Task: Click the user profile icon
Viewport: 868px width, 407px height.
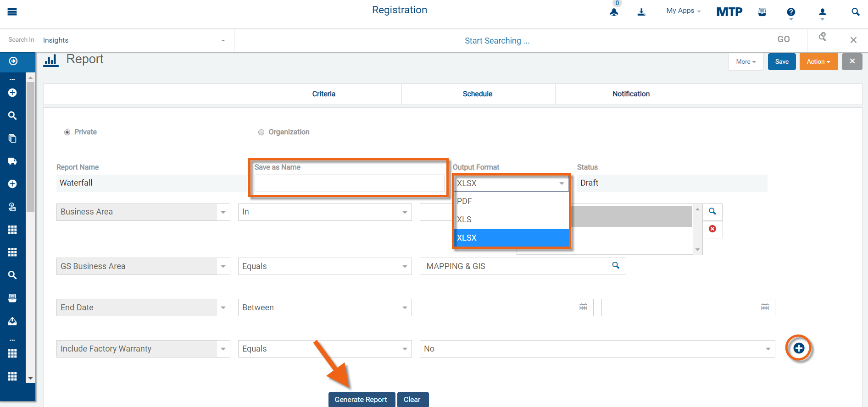Action: [822, 12]
